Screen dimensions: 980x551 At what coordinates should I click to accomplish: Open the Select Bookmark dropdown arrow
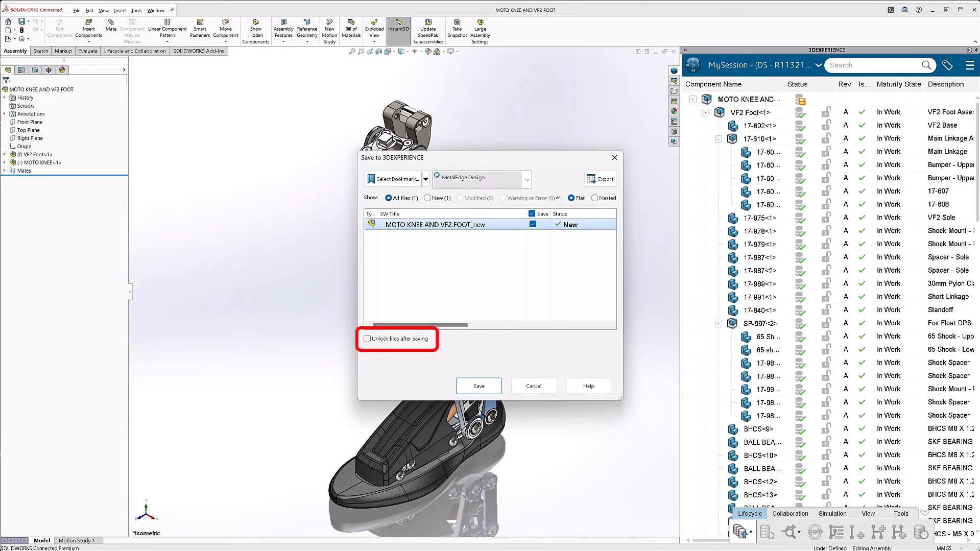[x=425, y=179]
